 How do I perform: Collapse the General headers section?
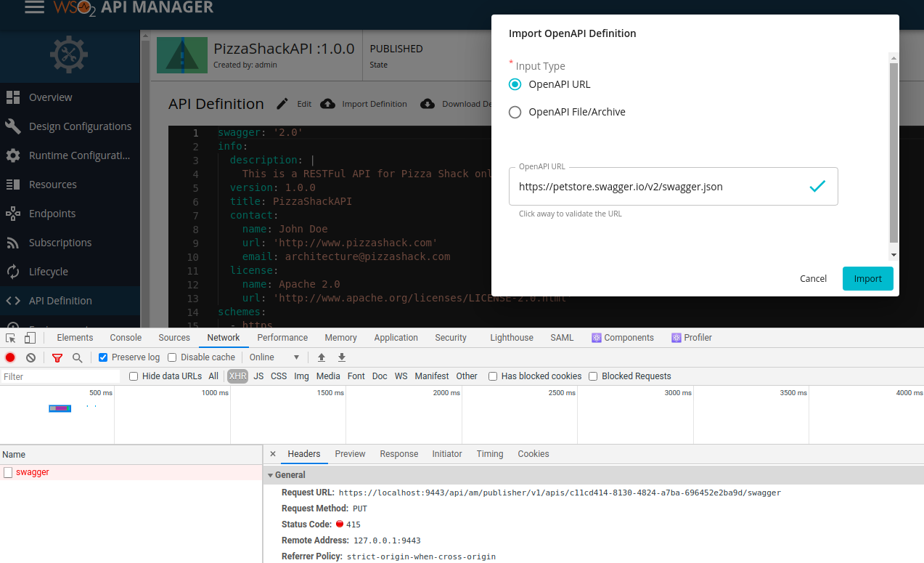click(271, 475)
